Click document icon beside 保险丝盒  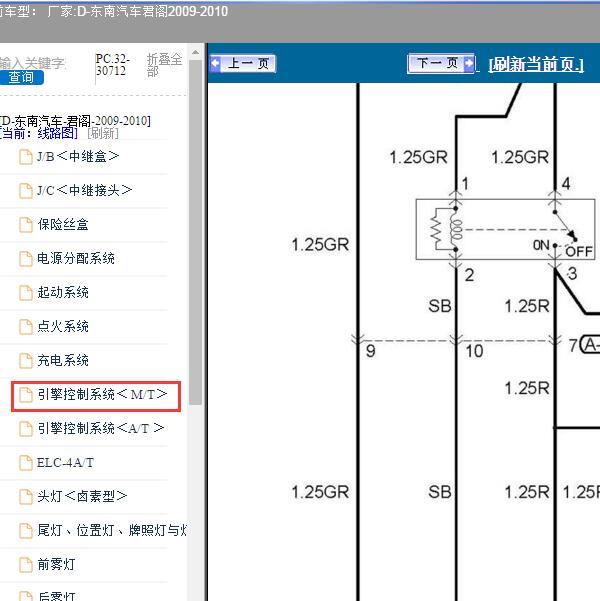coord(26,225)
